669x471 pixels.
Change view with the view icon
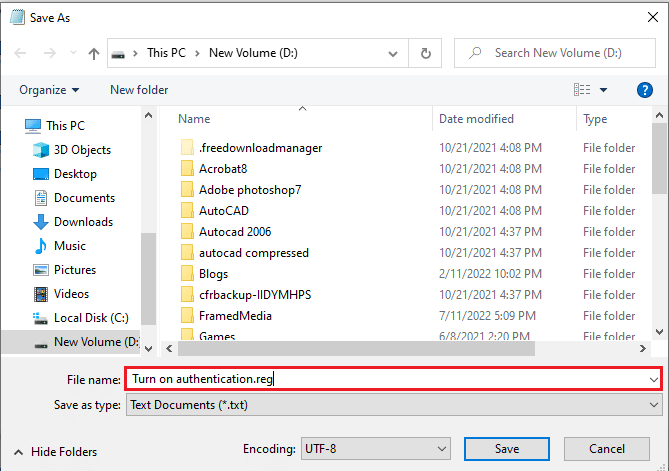click(582, 90)
